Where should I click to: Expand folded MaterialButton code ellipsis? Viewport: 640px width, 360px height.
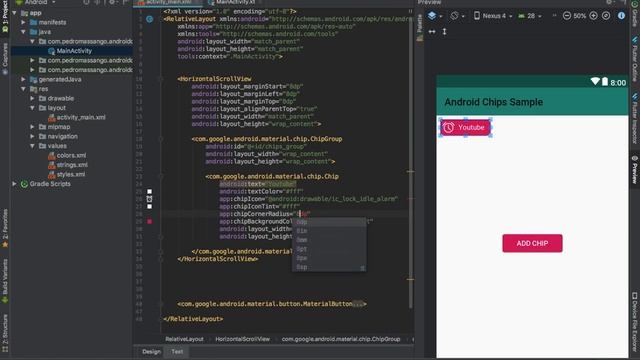click(x=358, y=304)
